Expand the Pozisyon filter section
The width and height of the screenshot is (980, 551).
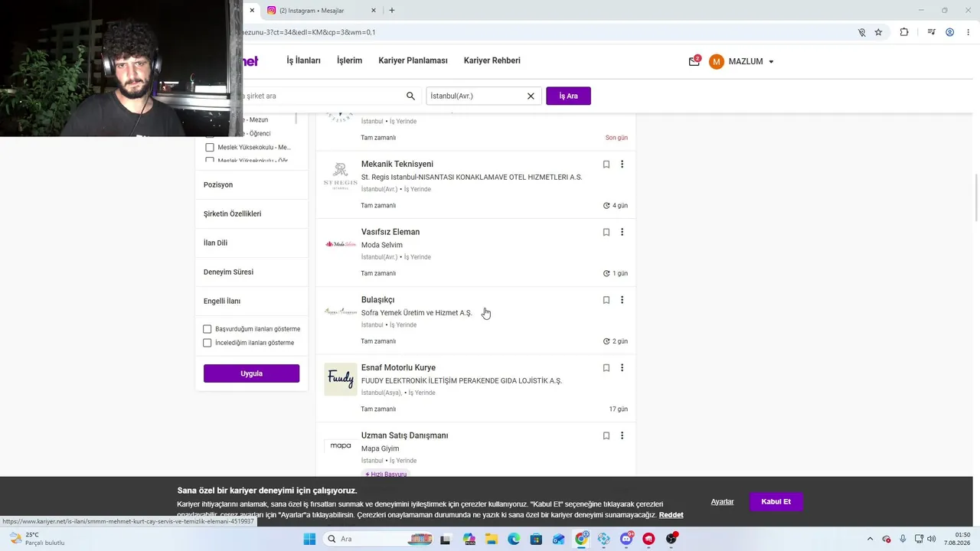click(251, 184)
